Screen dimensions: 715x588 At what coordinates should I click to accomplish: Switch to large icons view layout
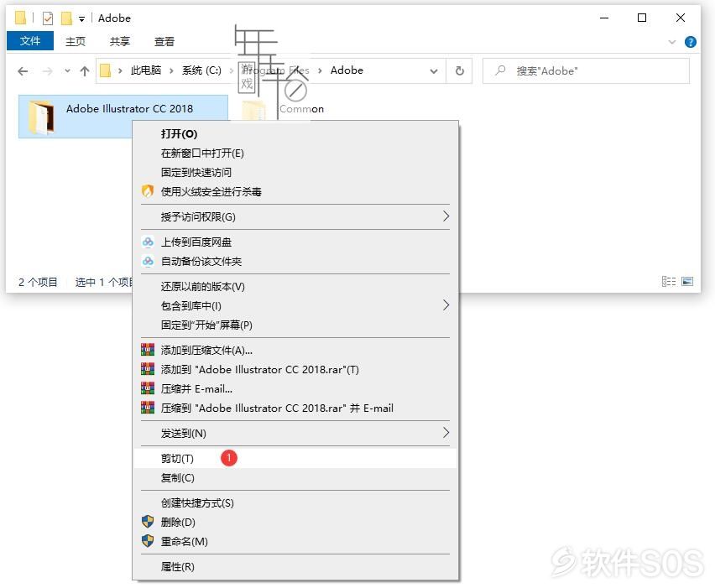[x=687, y=282]
